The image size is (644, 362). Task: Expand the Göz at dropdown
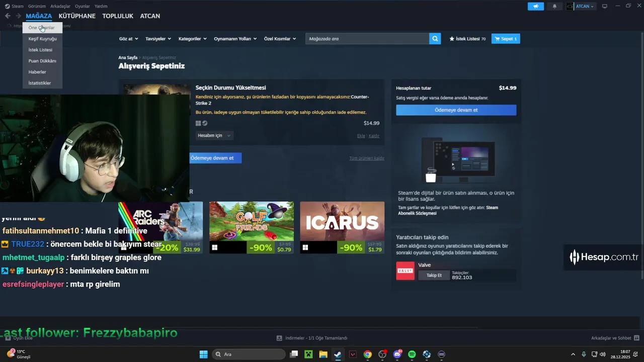pos(128,39)
